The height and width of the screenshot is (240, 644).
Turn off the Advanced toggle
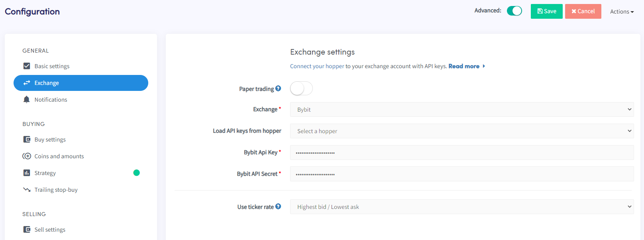[x=514, y=11]
